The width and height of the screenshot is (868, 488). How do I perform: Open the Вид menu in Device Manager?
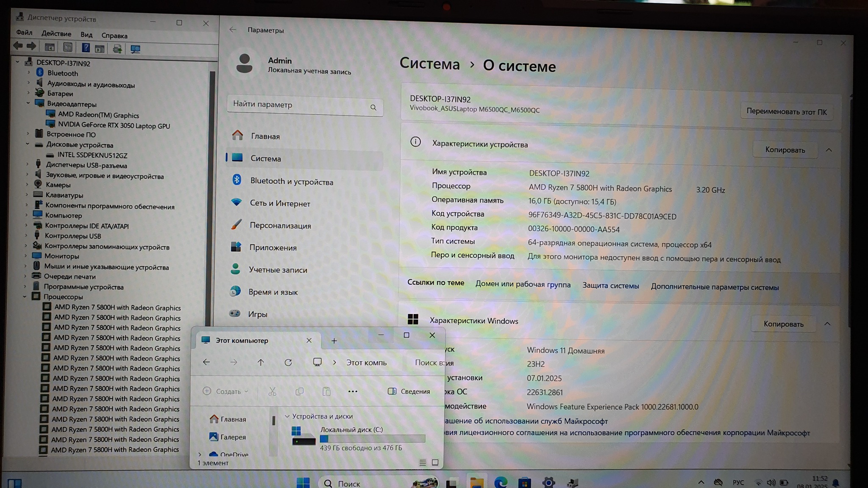pos(86,35)
